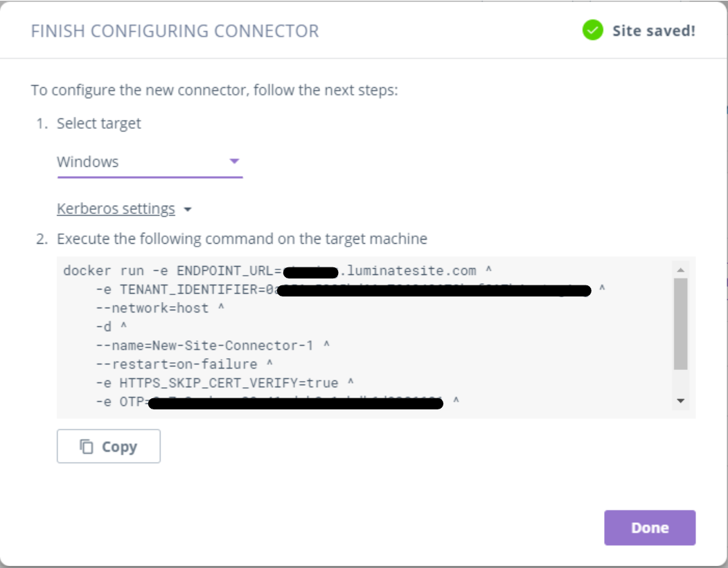Click the Finish Configuring Connector title
728x568 pixels.
[x=175, y=31]
